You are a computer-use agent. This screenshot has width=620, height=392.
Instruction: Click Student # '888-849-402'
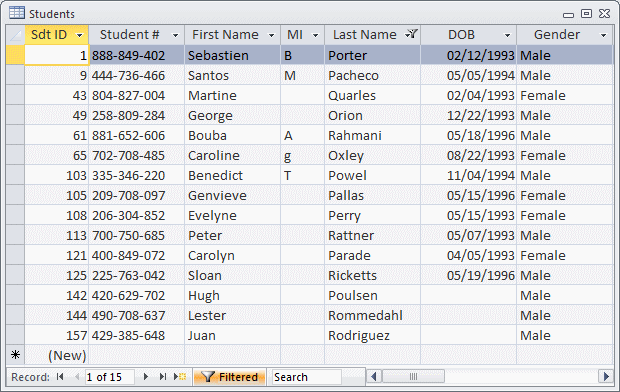[136, 55]
